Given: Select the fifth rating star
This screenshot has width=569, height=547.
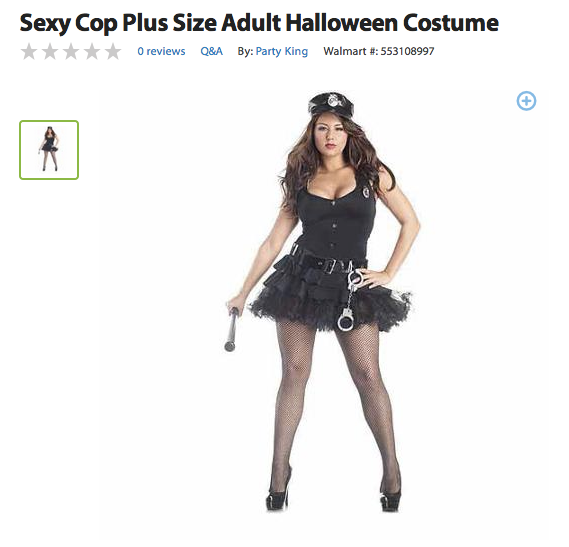Looking at the screenshot, I should (113, 51).
